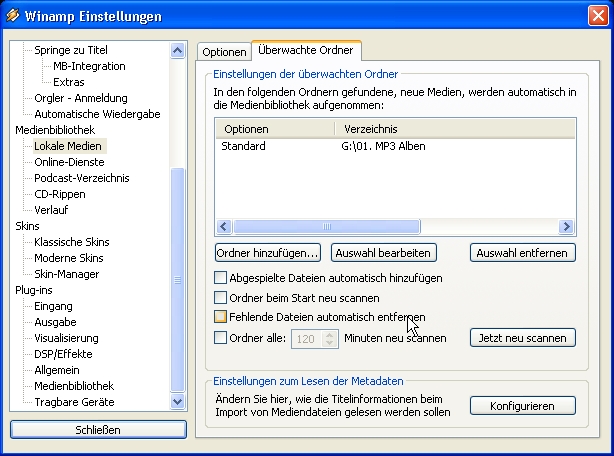This screenshot has width=614, height=456.
Task: Open Online-Dienste settings
Action: 69,162
